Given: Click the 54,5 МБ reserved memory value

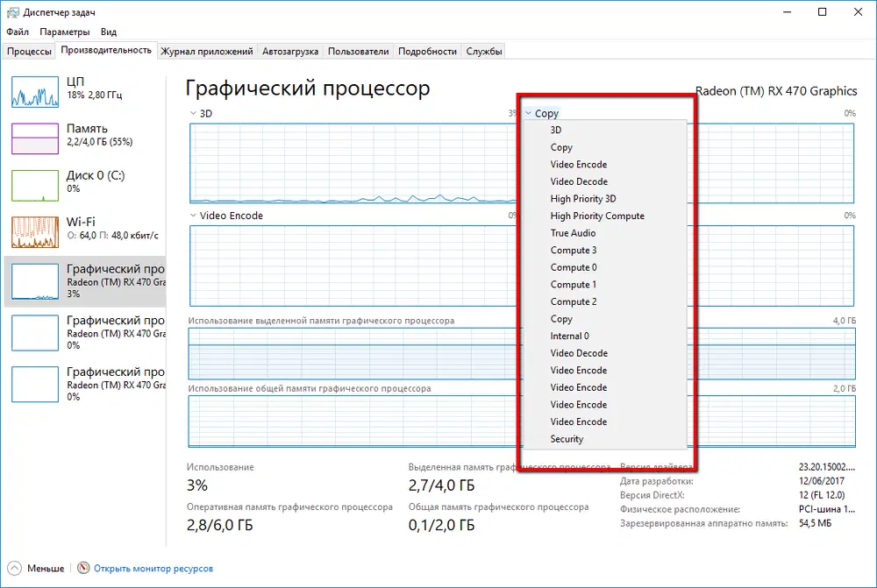Looking at the screenshot, I should [815, 524].
